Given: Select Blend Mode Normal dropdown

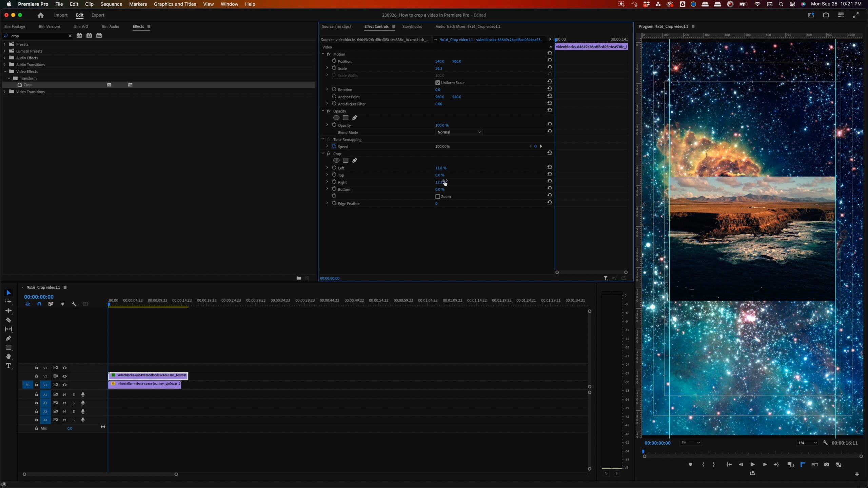Looking at the screenshot, I should click(x=459, y=132).
